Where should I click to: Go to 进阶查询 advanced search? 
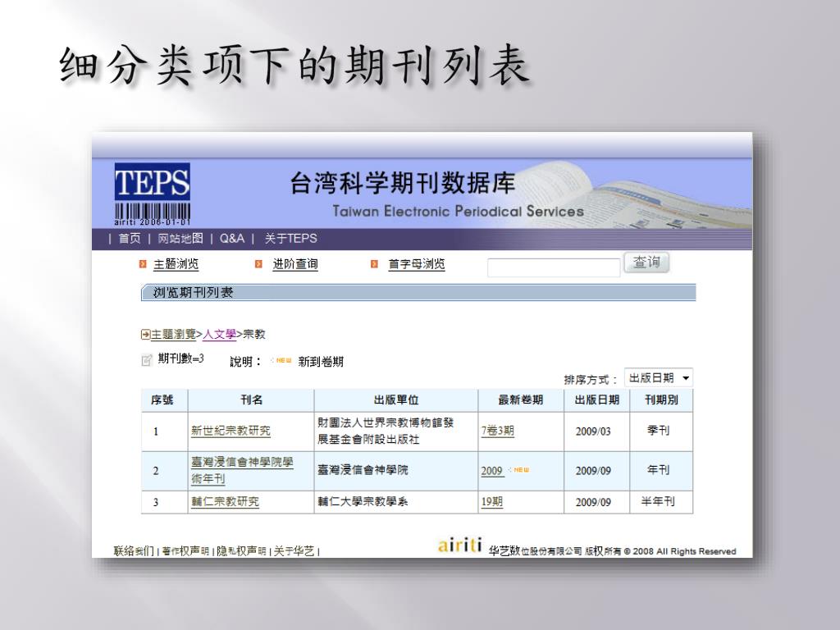(x=295, y=264)
